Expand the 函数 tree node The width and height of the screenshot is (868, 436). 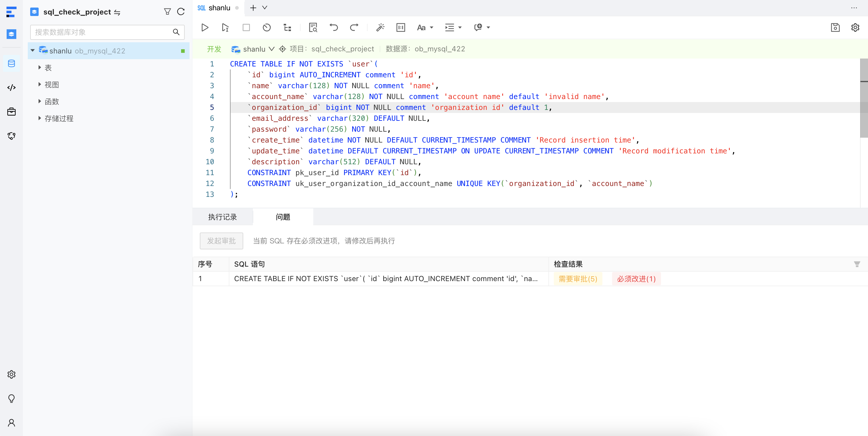coord(40,101)
